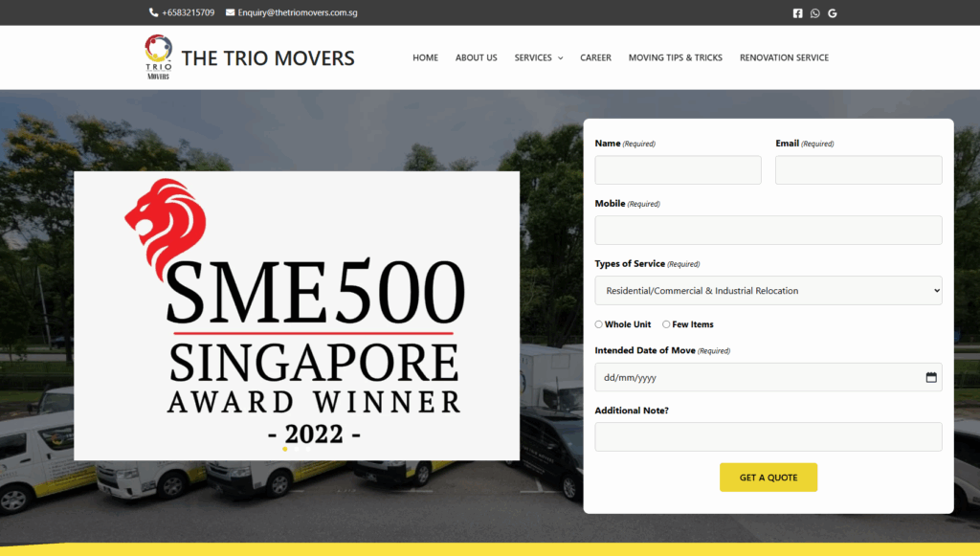Image resolution: width=980 pixels, height=556 pixels.
Task: Open the WhatsApp icon link
Action: (815, 13)
